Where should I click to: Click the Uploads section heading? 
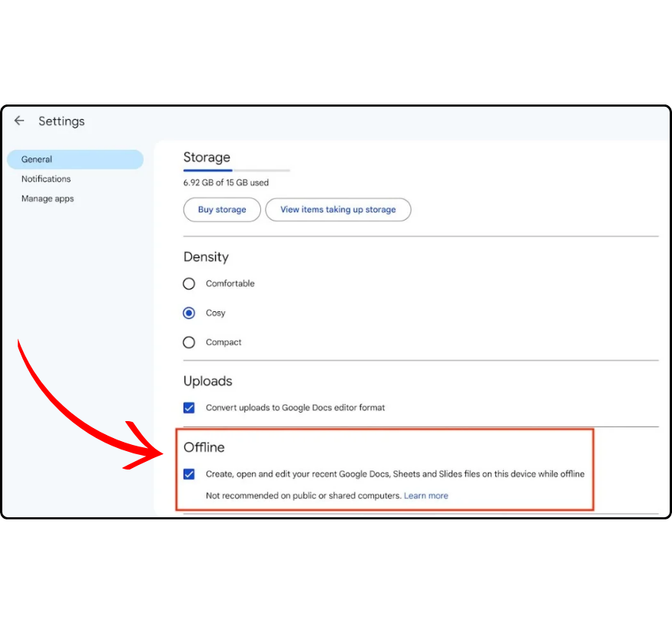click(207, 381)
